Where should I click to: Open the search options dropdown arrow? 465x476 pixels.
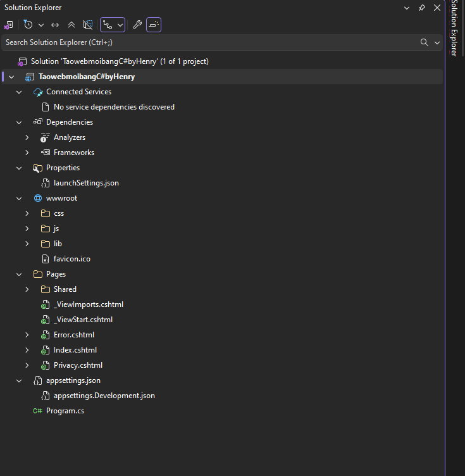tap(437, 42)
